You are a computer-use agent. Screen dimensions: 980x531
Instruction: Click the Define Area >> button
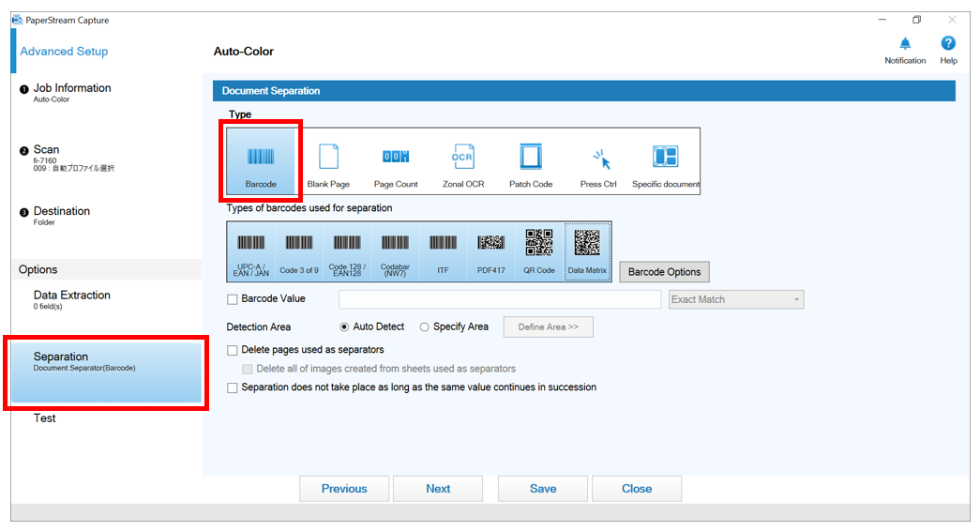pyautogui.click(x=548, y=327)
